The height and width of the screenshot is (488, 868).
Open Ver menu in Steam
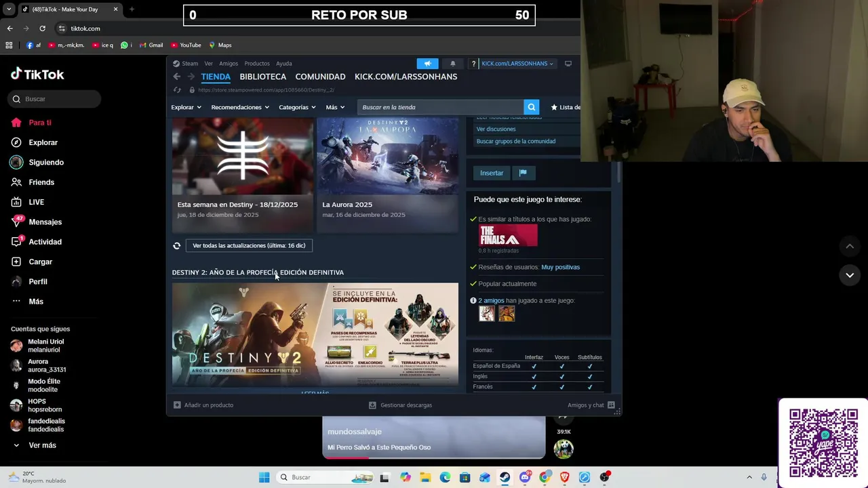click(x=209, y=64)
